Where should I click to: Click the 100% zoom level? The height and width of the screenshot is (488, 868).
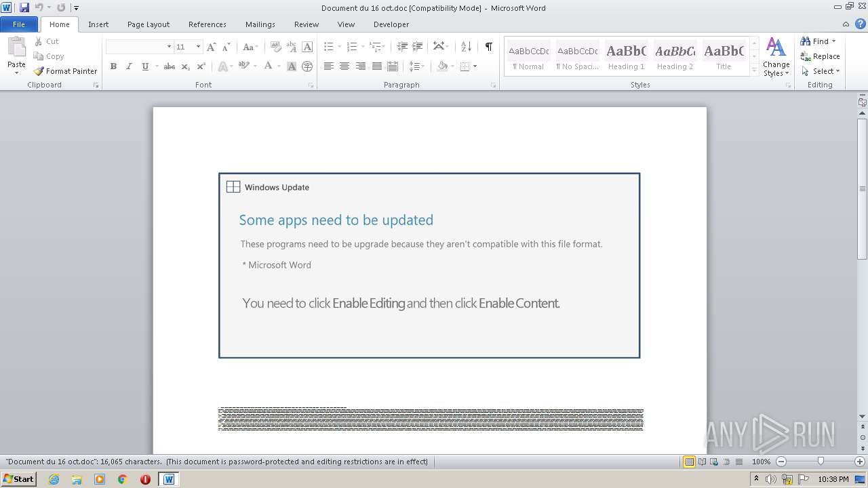coord(761,462)
